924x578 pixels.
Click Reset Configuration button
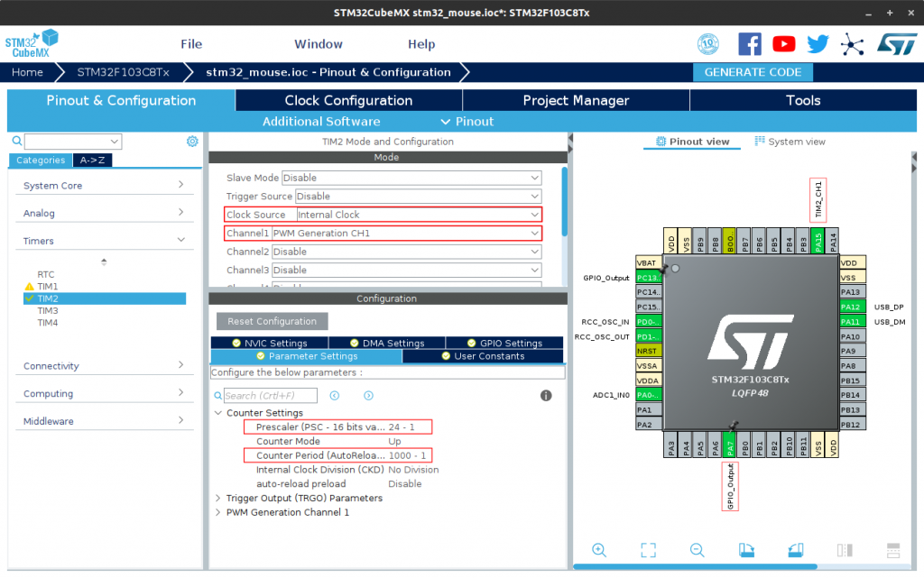point(273,321)
